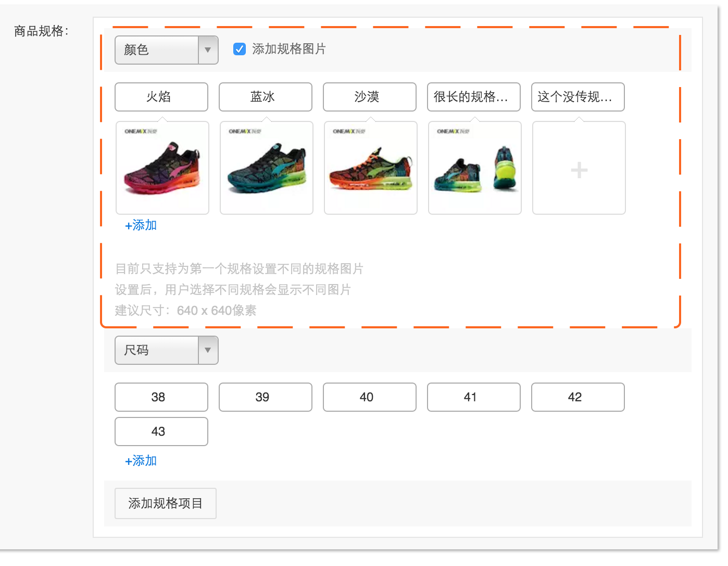
Task: Select the 沙漠 spec value
Action: click(370, 97)
